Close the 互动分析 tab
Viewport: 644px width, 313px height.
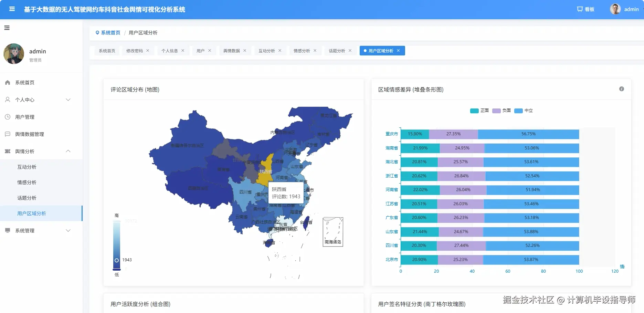point(280,51)
